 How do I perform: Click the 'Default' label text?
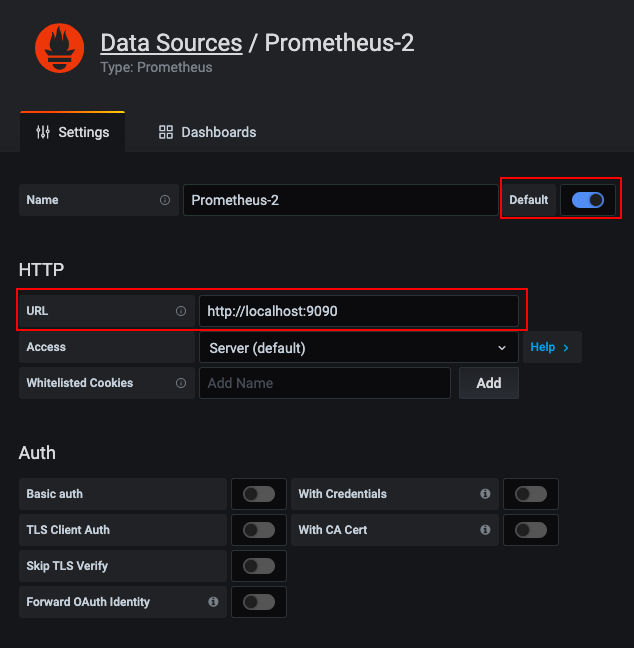[529, 200]
